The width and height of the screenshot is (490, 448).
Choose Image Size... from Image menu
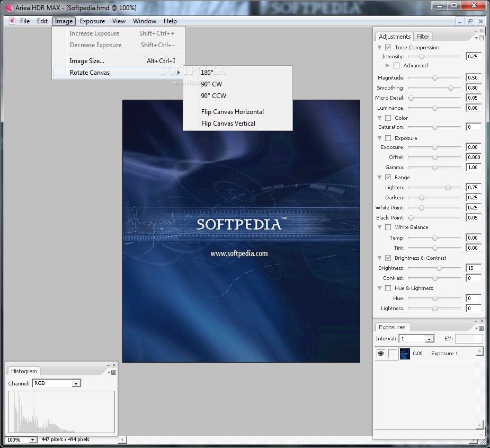(119, 61)
